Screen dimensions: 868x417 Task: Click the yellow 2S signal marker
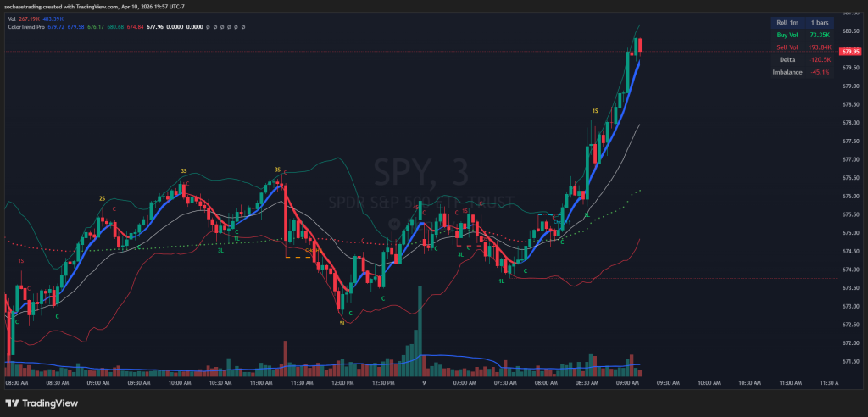tap(103, 197)
